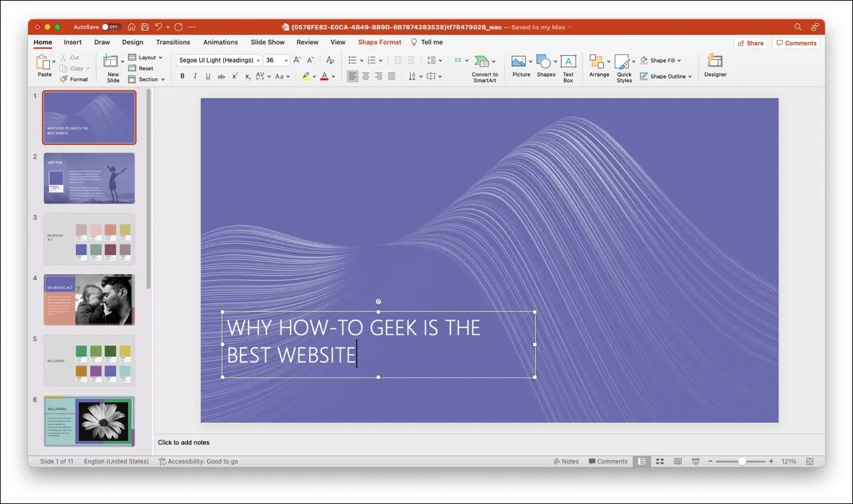Click English (United States) language indicator
Screen dimensions: 853x504
click(x=116, y=461)
